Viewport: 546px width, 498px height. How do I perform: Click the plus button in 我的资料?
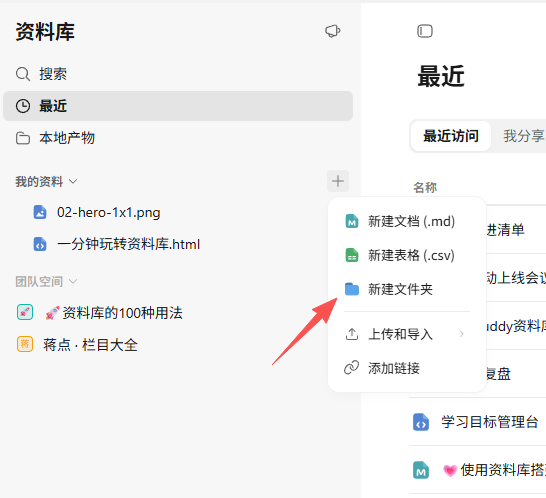(x=338, y=181)
